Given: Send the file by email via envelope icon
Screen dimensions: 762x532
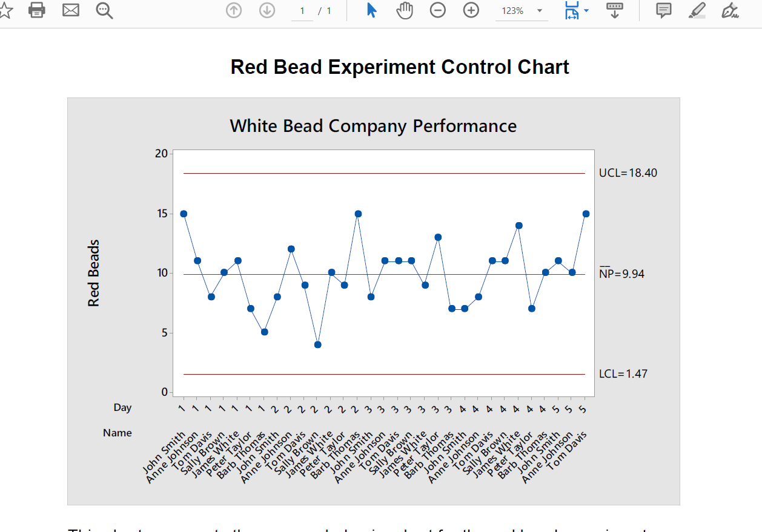Looking at the screenshot, I should click(x=71, y=10).
